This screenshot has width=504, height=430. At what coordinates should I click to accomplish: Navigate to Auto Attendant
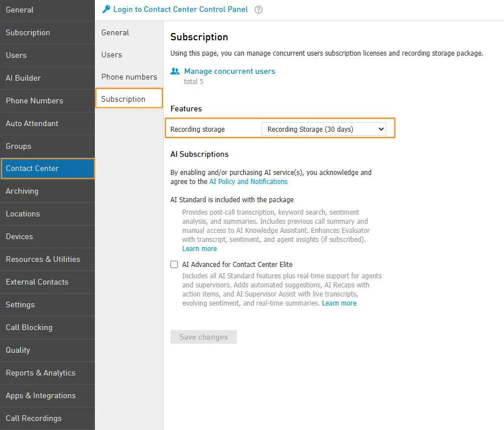[47, 123]
